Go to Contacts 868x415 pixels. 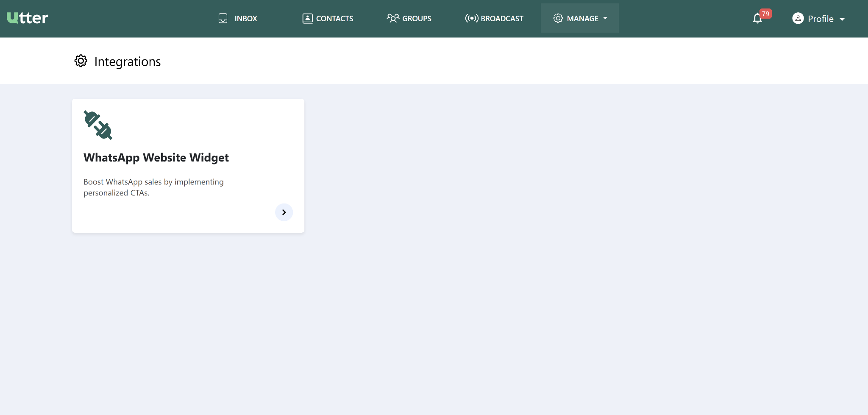pyautogui.click(x=328, y=18)
